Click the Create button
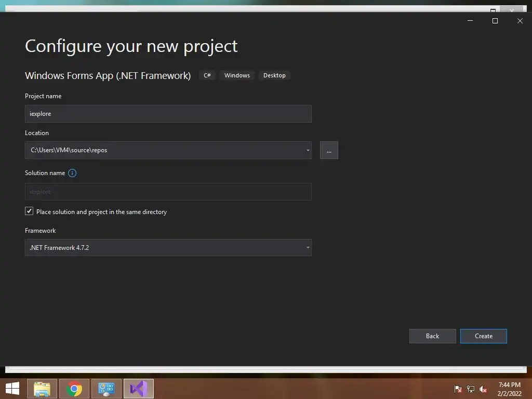 pos(484,336)
